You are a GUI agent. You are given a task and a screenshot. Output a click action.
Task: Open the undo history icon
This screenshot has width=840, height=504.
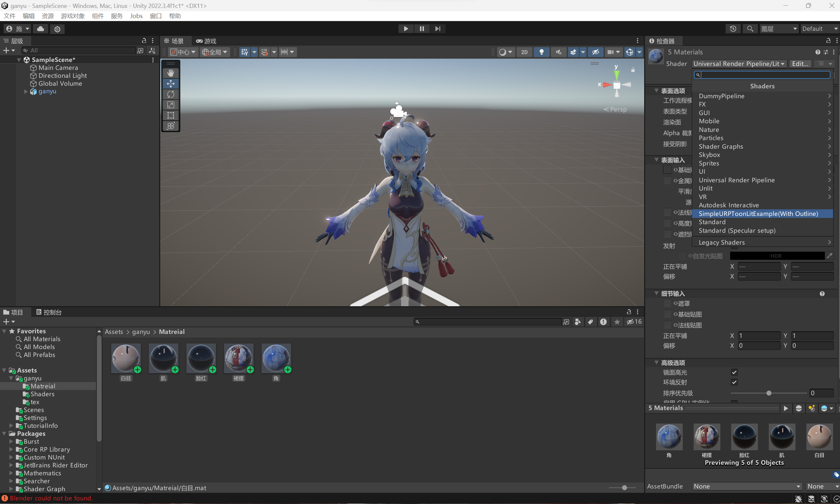click(733, 29)
